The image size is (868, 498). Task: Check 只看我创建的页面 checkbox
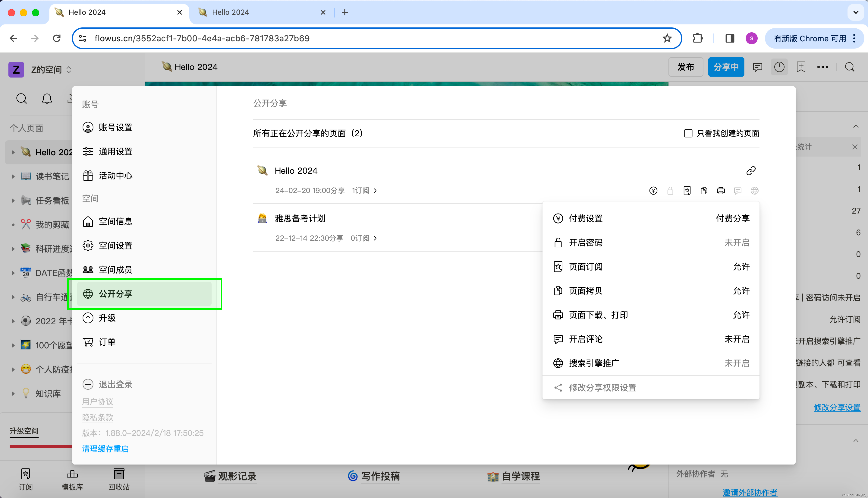click(688, 133)
